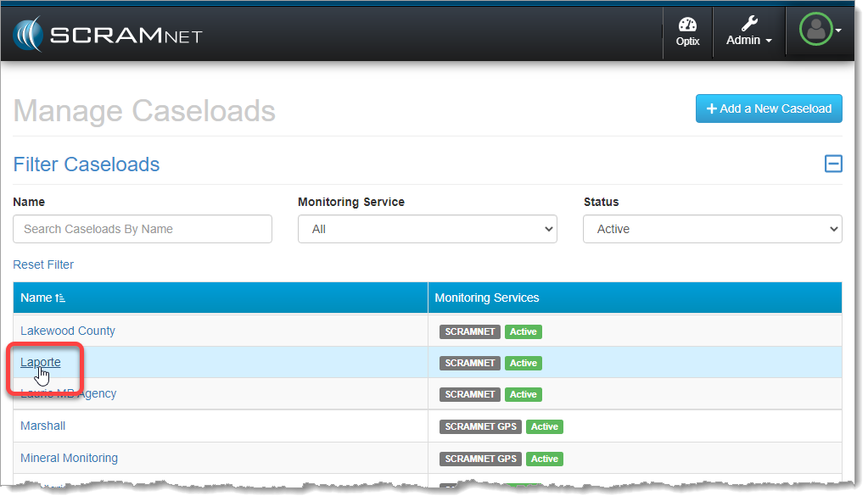Click Active badge in Lakewood County row
The height and width of the screenshot is (501, 868).
tap(523, 331)
